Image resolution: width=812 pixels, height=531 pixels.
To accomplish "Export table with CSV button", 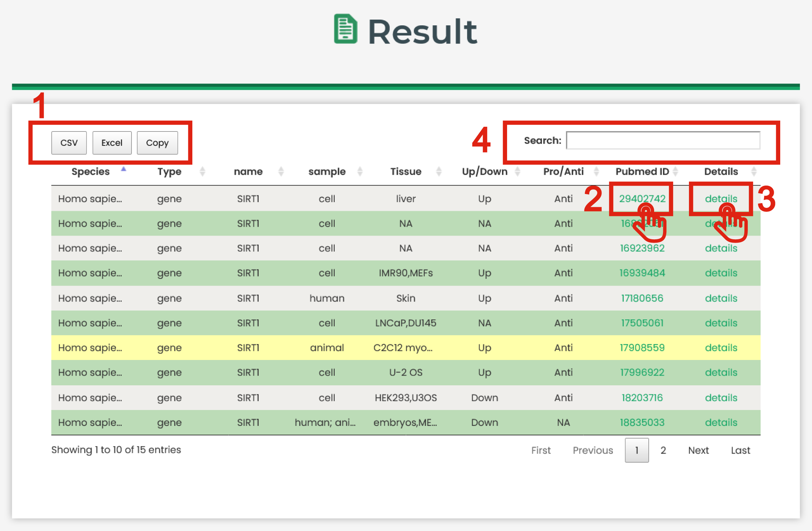I will 69,143.
